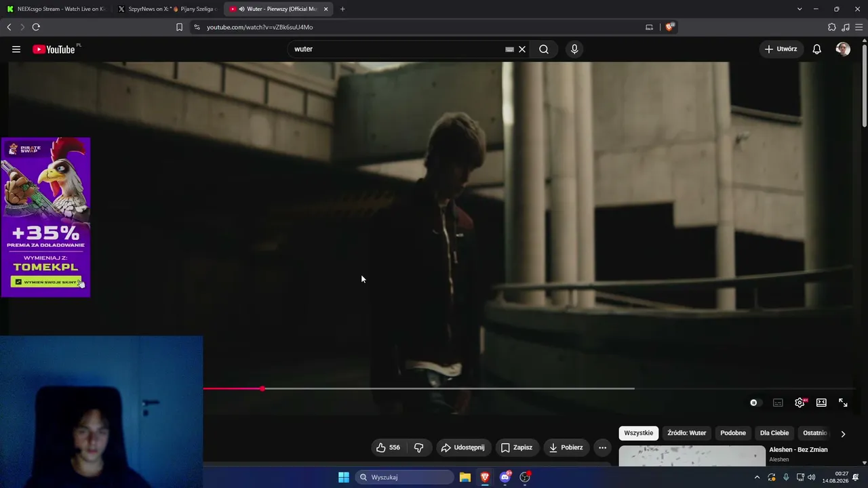Bookmark this page in the address bar
Image resolution: width=868 pixels, height=488 pixels.
pos(179,27)
